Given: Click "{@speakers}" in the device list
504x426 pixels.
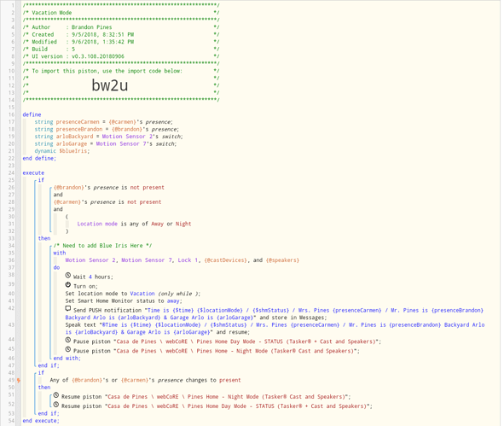Looking at the screenshot, I should coord(282,260).
